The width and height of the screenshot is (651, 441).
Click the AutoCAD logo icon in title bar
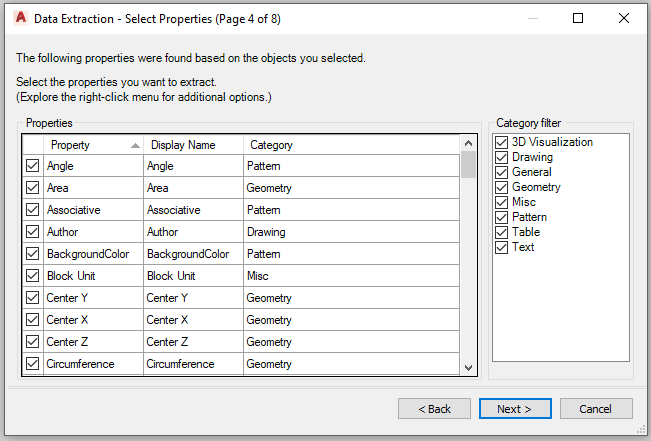coord(20,18)
